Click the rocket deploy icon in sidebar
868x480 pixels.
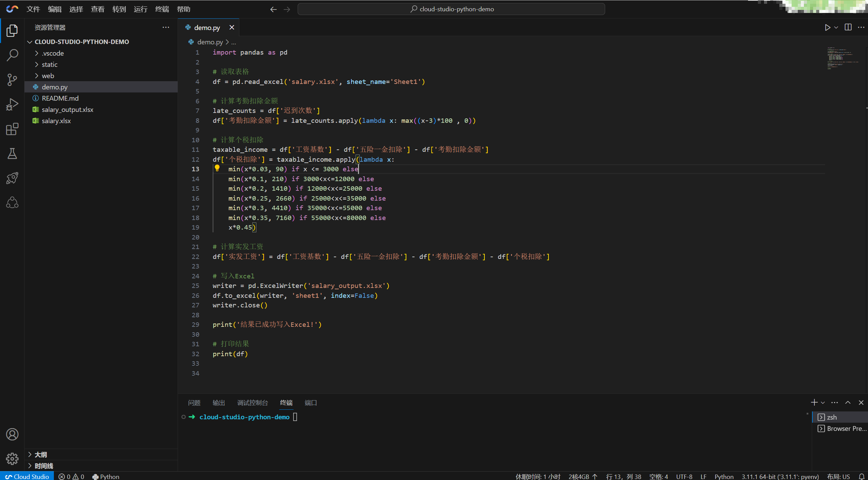coord(12,178)
